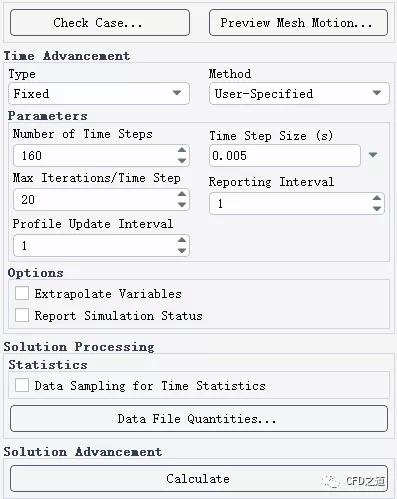Open the Type dropdown showing Fixed
Viewport: 397px width, 499px height.
[x=99, y=94]
